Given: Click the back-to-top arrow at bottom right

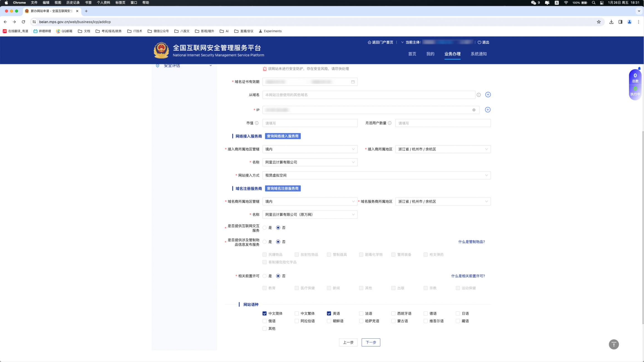Looking at the screenshot, I should point(614,344).
